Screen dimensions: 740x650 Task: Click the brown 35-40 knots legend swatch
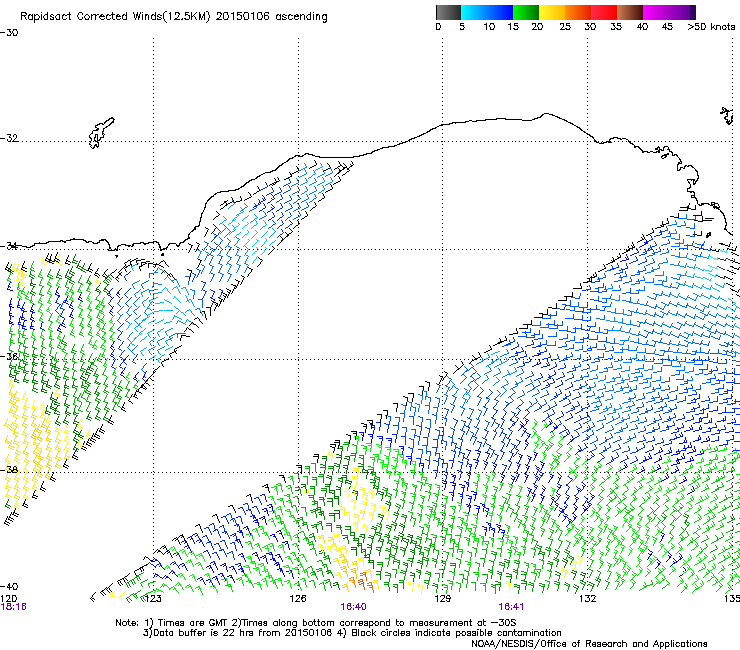630,12
